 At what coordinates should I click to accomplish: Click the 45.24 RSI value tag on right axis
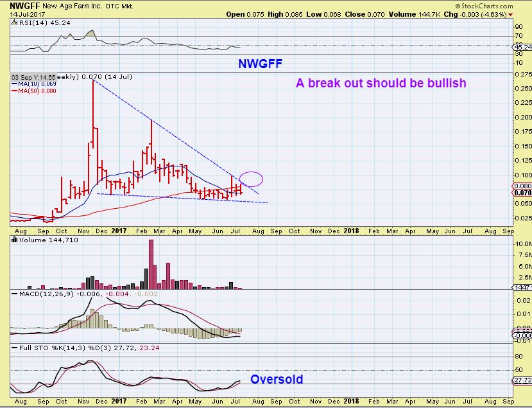523,47
